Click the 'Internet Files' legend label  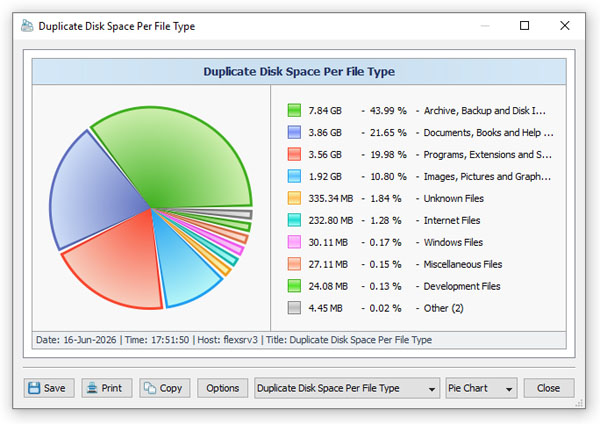click(452, 220)
